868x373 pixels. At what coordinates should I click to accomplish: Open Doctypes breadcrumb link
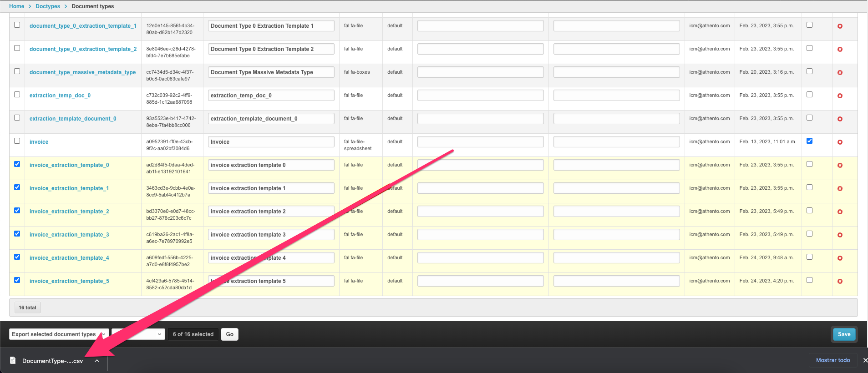48,6
